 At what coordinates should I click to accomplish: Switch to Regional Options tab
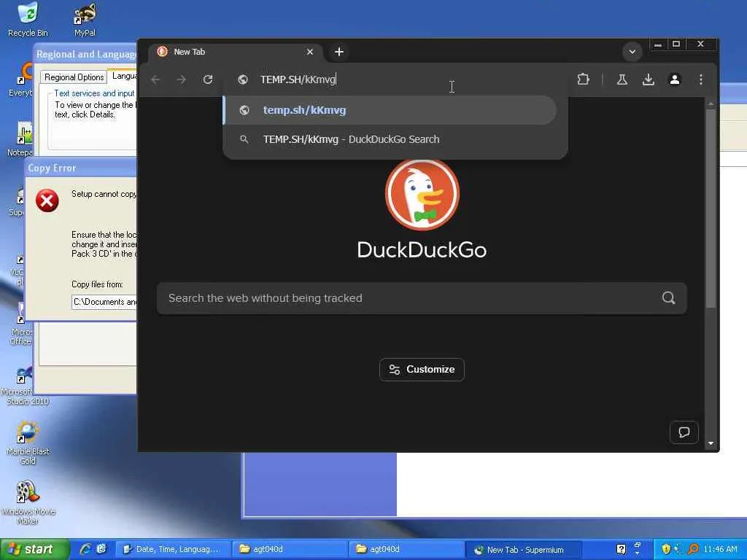click(74, 77)
